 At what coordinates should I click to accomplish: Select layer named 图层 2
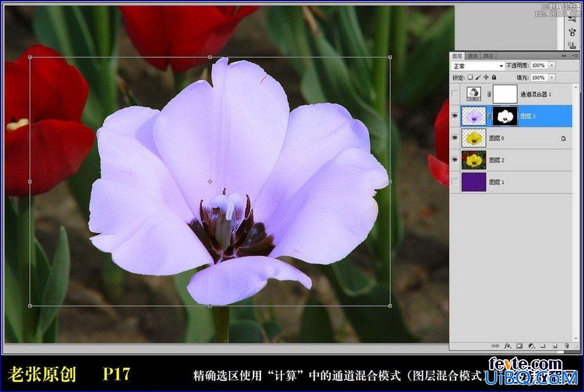point(496,160)
